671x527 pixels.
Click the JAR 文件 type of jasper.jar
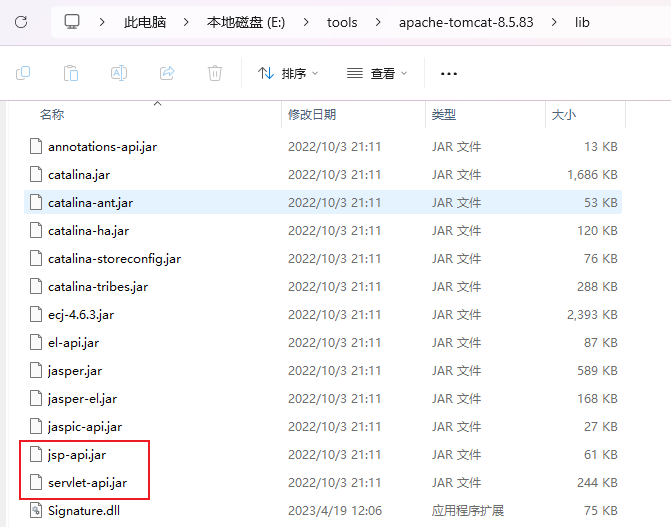coord(456,371)
